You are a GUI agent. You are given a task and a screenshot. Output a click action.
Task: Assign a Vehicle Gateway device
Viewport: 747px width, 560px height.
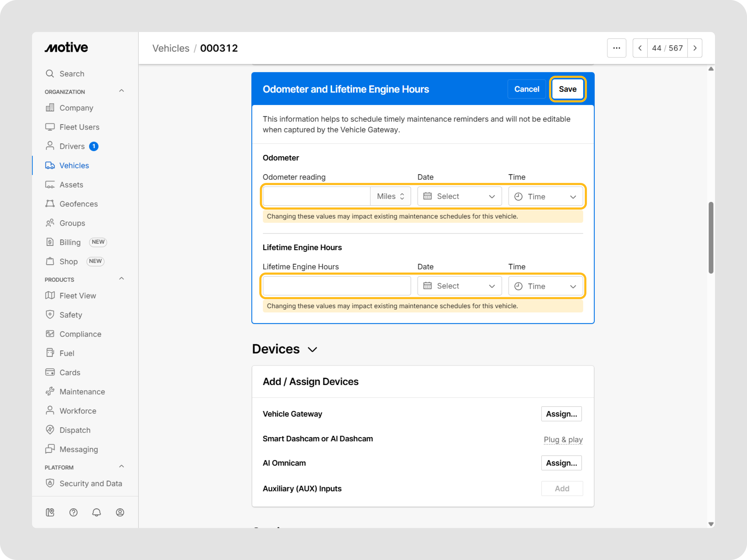coord(561,414)
